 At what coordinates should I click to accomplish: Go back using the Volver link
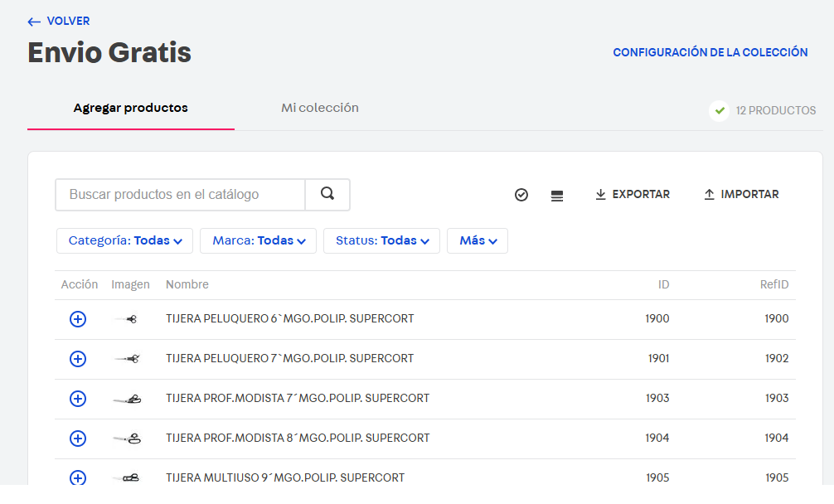(59, 22)
